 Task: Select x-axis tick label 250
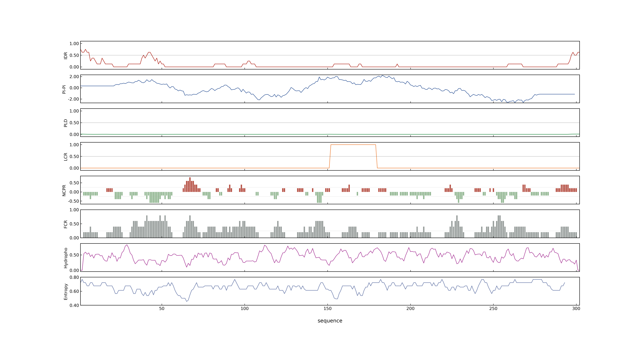(x=493, y=309)
